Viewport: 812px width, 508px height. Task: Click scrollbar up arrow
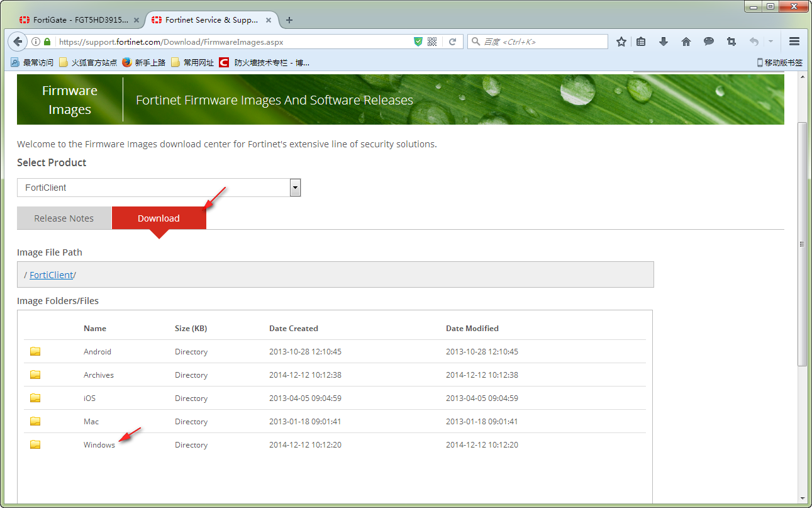802,77
